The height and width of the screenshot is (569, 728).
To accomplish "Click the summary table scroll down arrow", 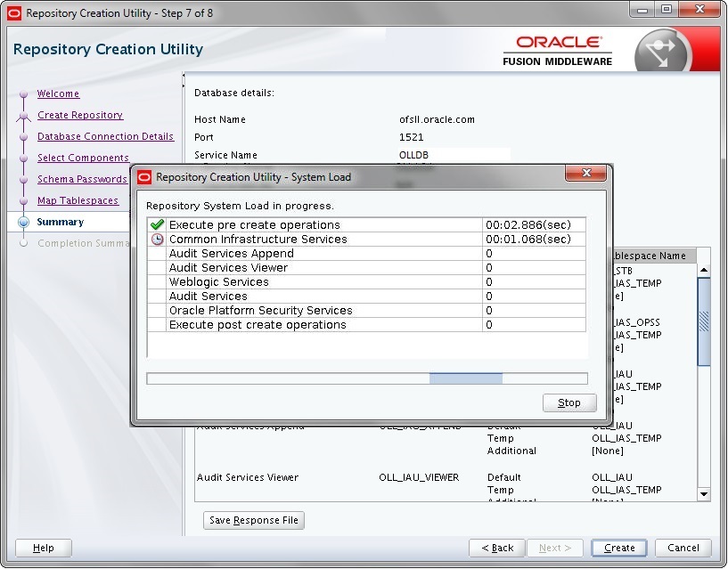I will click(704, 494).
